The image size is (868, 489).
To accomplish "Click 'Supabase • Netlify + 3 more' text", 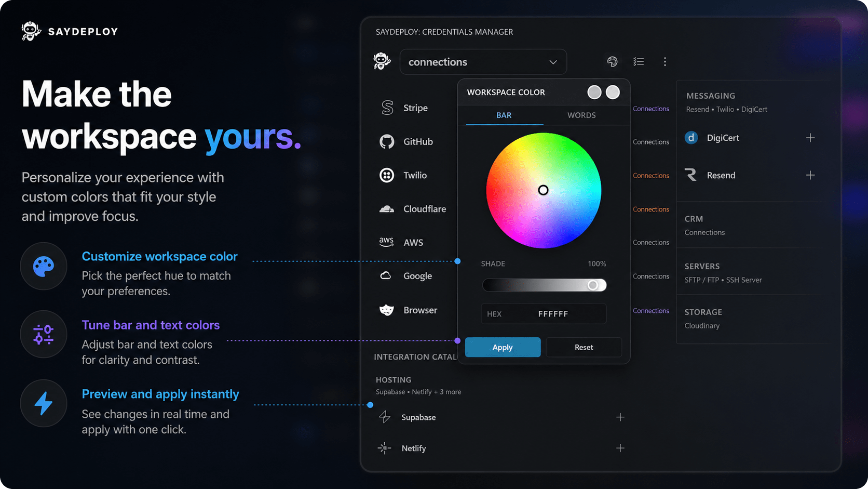I will [x=418, y=392].
